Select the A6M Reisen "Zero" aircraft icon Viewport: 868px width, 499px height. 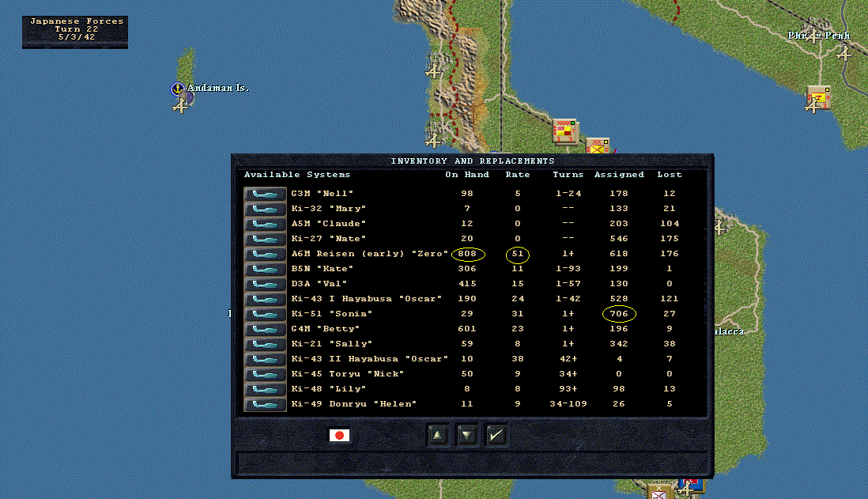click(265, 254)
